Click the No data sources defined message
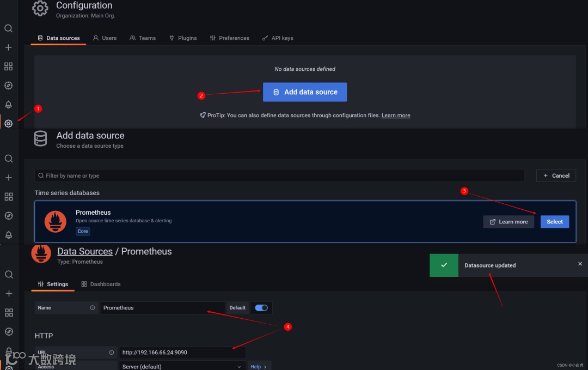The image size is (588, 370). (x=305, y=69)
